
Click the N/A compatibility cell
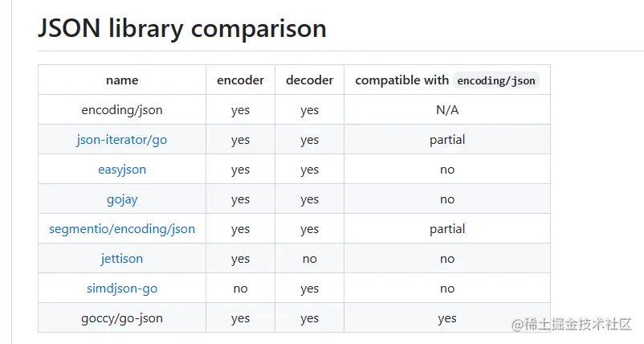click(447, 110)
